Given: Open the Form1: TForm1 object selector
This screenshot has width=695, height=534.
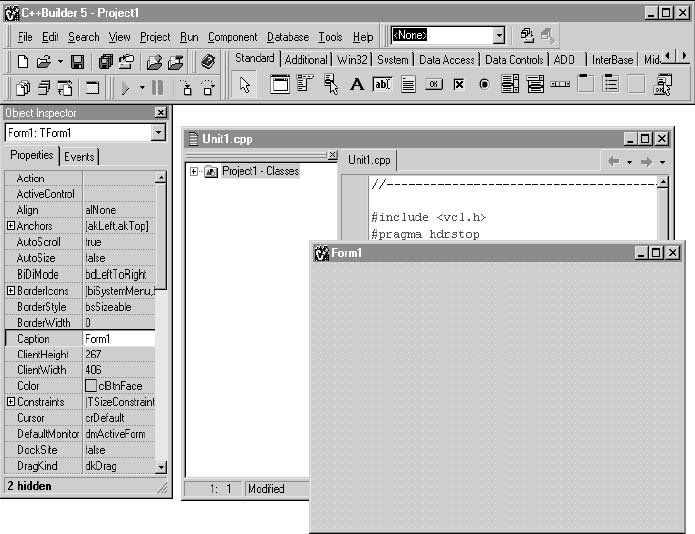Looking at the screenshot, I should pyautogui.click(x=158, y=132).
